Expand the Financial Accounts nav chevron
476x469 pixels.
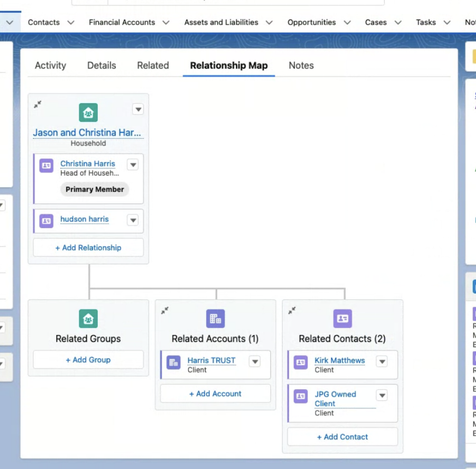pyautogui.click(x=166, y=23)
